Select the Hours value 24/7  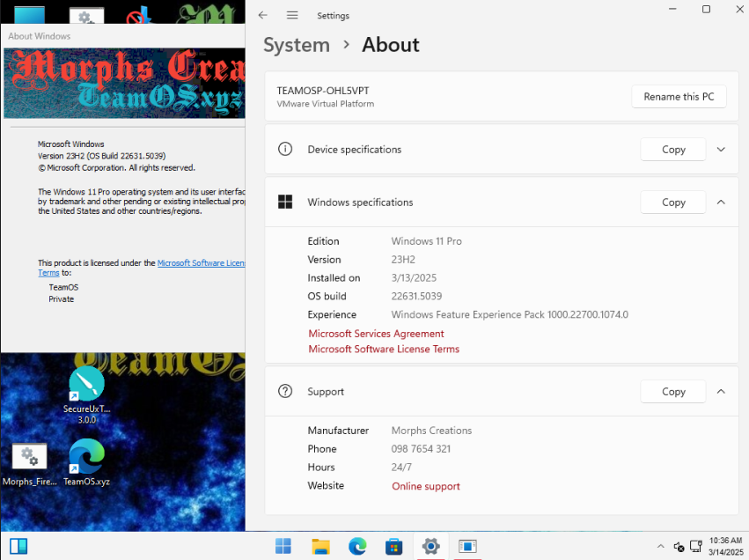coord(401,468)
